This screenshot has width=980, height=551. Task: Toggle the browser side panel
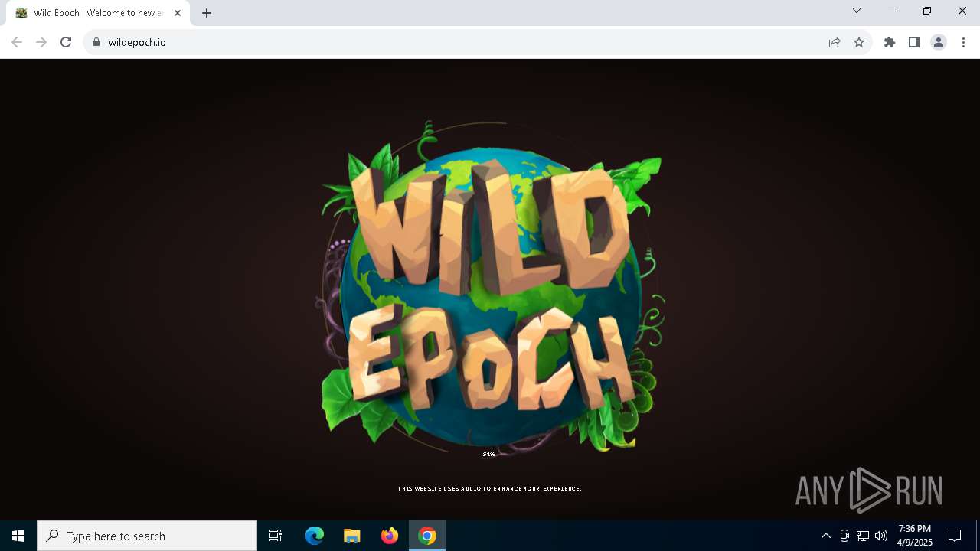point(914,42)
